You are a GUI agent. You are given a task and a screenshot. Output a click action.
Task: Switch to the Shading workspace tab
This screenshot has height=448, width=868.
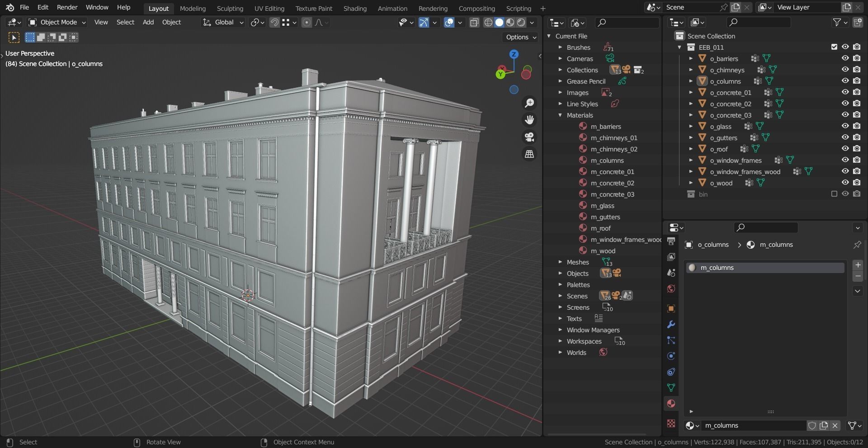[x=355, y=8]
